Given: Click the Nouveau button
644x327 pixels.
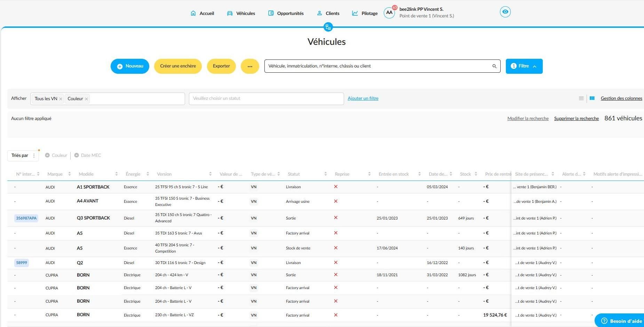Looking at the screenshot, I should coord(130,66).
